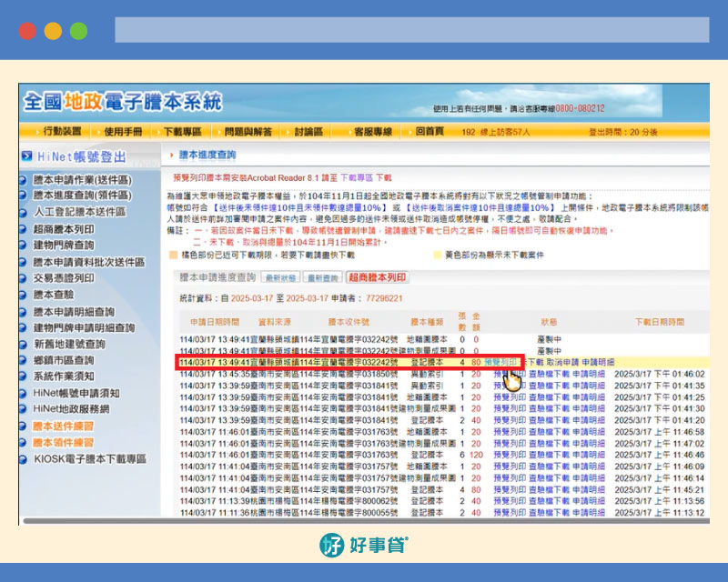Viewport: 728px width, 582px height.
Task: Return home via 回首頁 menu item
Action: (x=430, y=132)
